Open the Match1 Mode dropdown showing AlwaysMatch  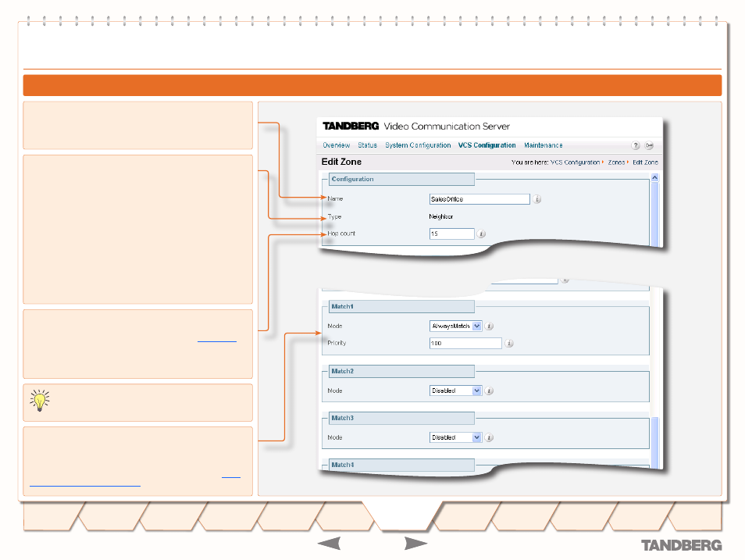(x=455, y=326)
